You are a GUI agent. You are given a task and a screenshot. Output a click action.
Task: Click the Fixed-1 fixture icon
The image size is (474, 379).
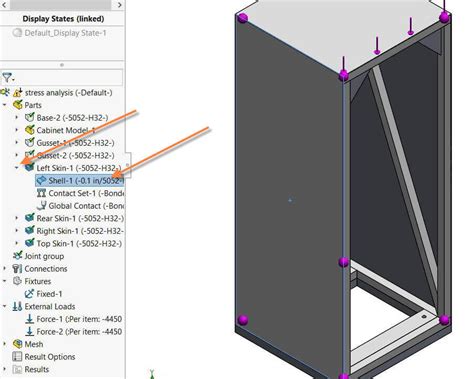29,294
